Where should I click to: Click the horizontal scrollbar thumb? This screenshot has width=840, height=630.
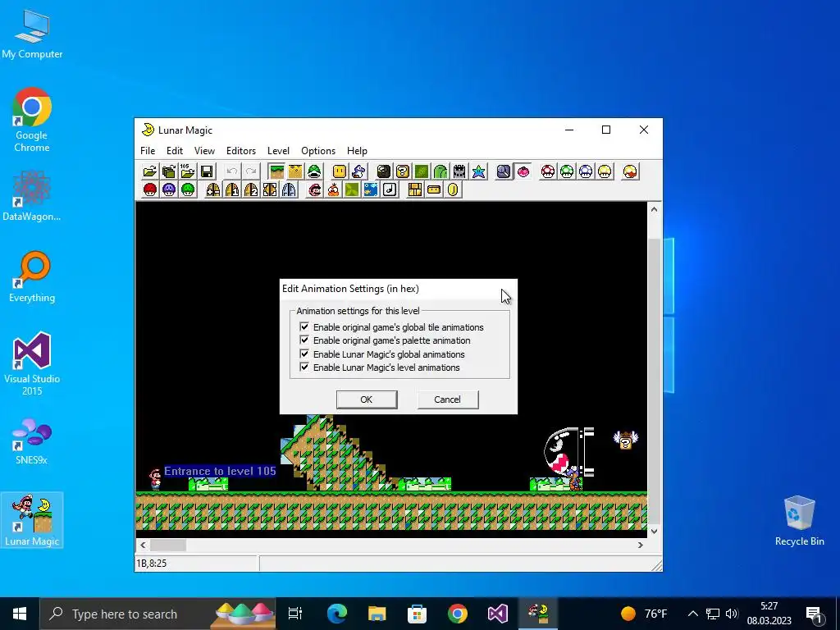pyautogui.click(x=167, y=545)
